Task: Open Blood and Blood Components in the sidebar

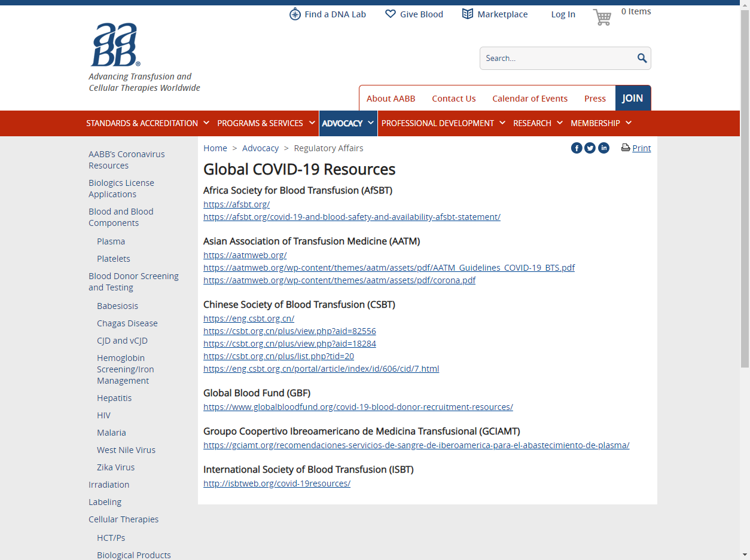Action: (x=121, y=217)
